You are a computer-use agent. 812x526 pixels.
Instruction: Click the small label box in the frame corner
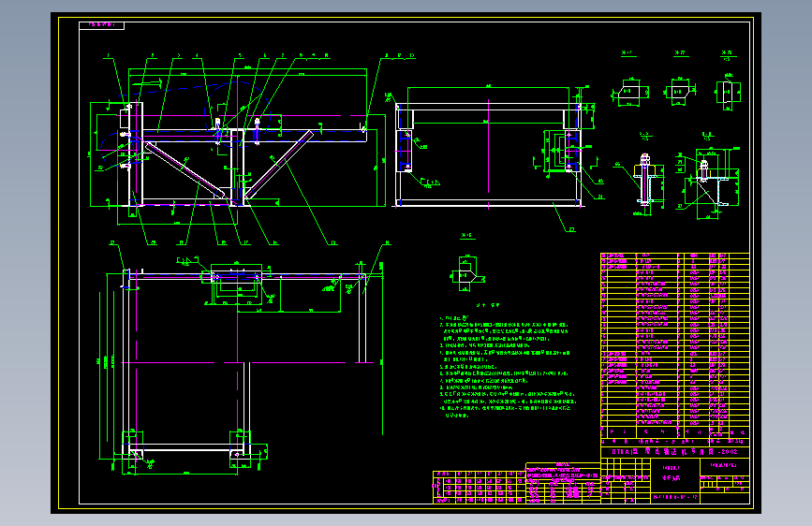click(x=101, y=25)
